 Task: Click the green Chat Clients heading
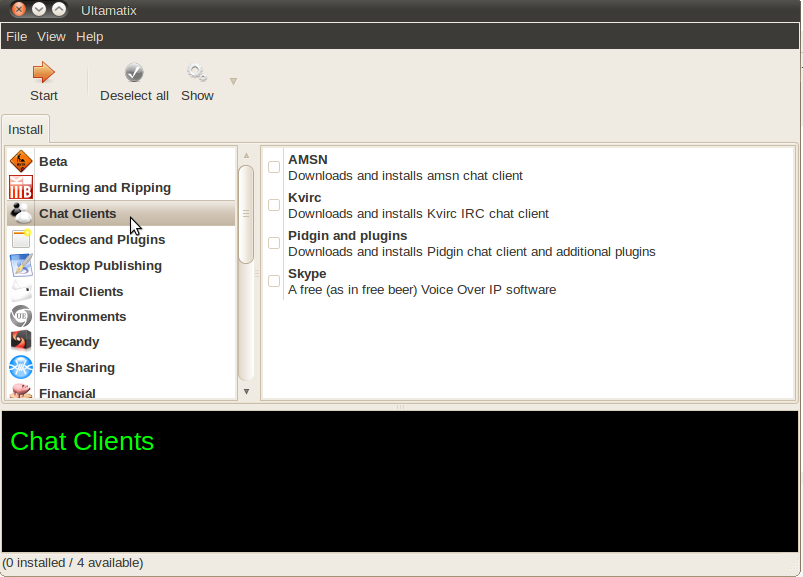click(x=82, y=441)
